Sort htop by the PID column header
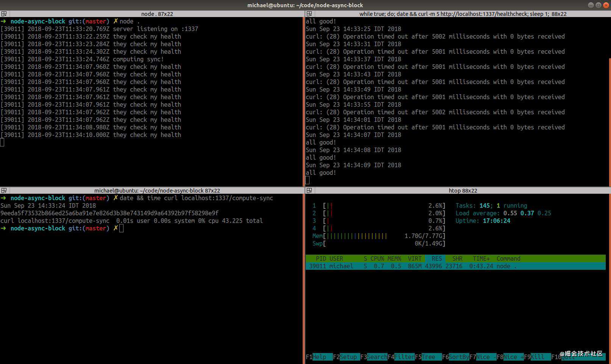Screen dimensions: 611x364 [x=321, y=258]
